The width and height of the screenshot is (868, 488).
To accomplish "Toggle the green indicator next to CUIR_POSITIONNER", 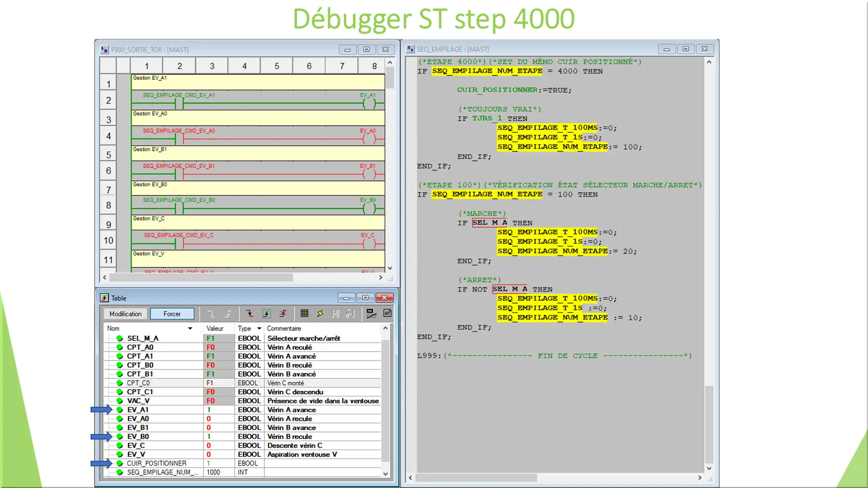I will coord(120,463).
